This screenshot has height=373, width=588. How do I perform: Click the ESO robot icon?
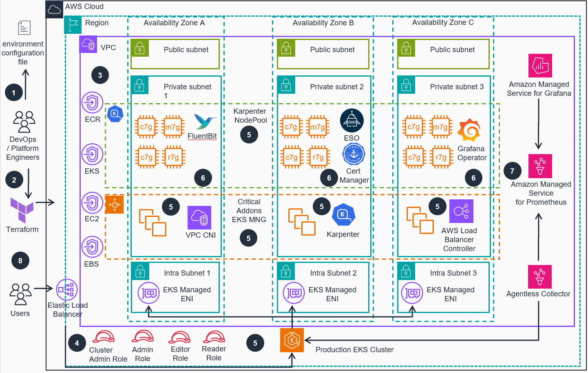[351, 121]
